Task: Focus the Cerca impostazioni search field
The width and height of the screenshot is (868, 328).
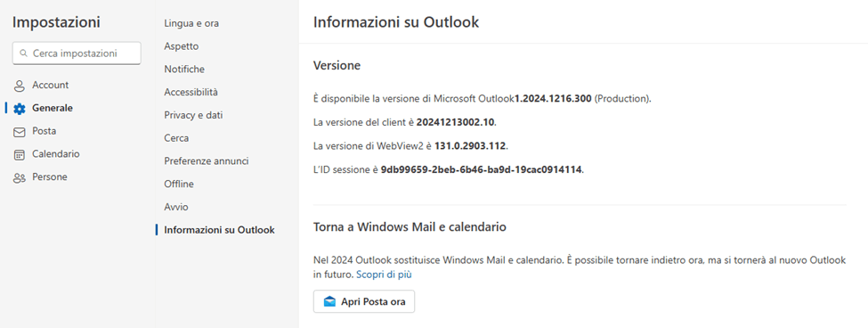Action: pos(77,53)
